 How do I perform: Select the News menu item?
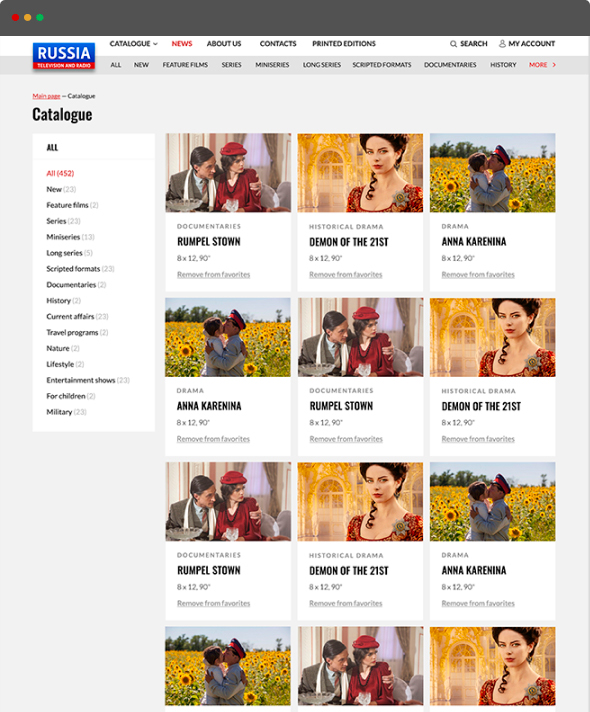click(x=182, y=44)
